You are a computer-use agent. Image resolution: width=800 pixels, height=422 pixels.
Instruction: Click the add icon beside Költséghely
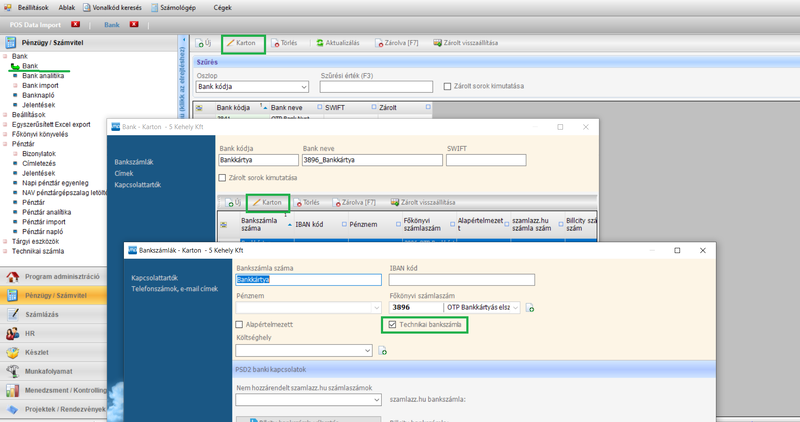[383, 351]
